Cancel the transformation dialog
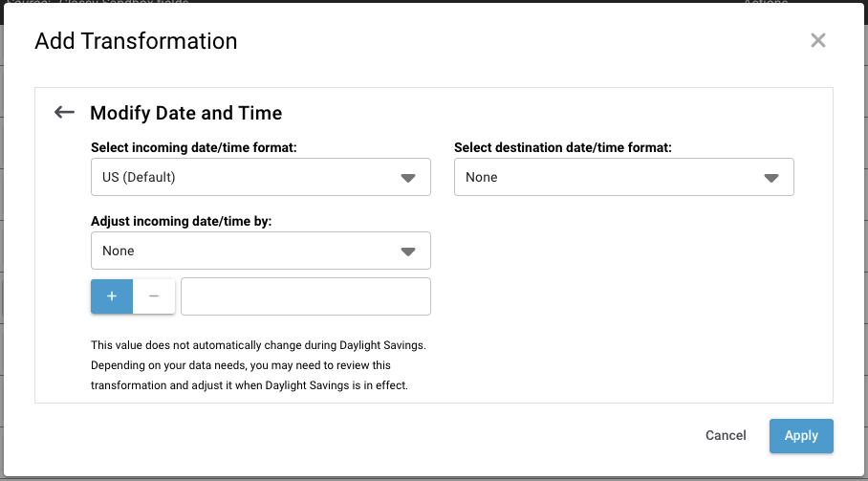This screenshot has height=481, width=868. coord(726,436)
